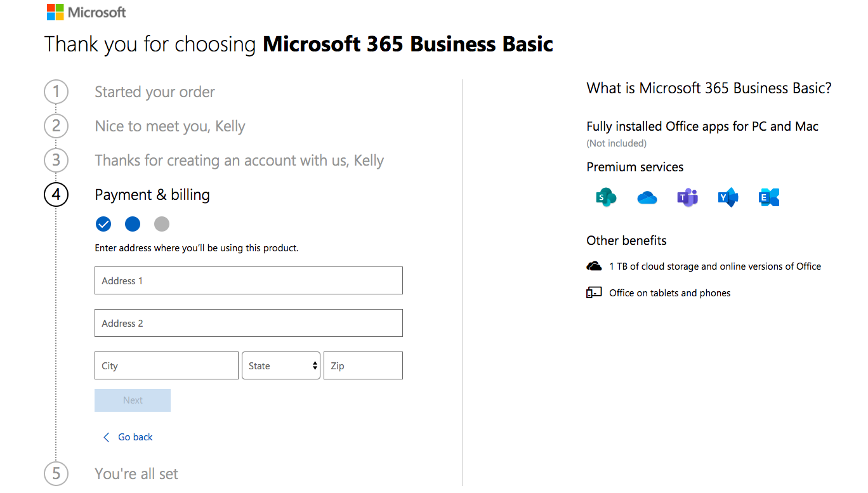Screen dimensions: 868x493
Task: Click the gray progress dot under Payment & billing
Action: (161, 224)
